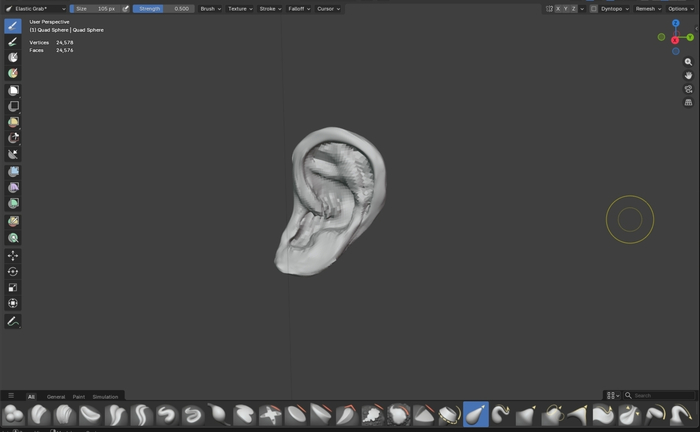Select the Draw Face Sets tool
Image resolution: width=700 pixels, height=432 pixels.
(x=13, y=73)
